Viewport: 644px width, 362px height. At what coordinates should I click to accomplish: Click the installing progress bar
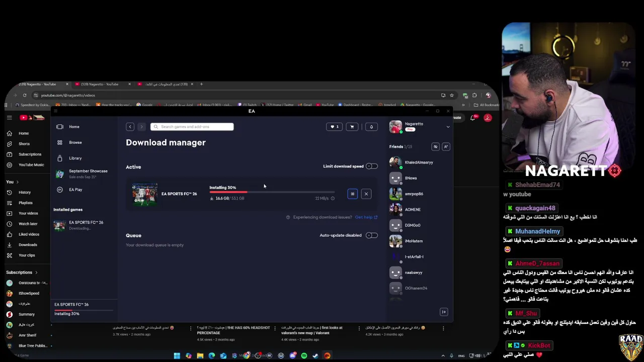(x=272, y=192)
